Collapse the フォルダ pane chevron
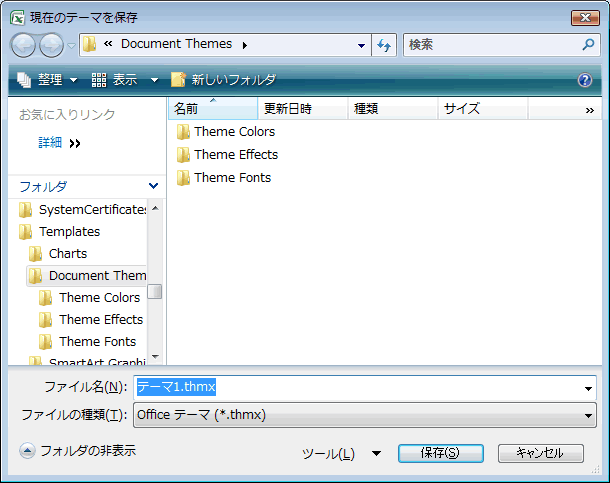Image resolution: width=610 pixels, height=483 pixels. coord(154,186)
